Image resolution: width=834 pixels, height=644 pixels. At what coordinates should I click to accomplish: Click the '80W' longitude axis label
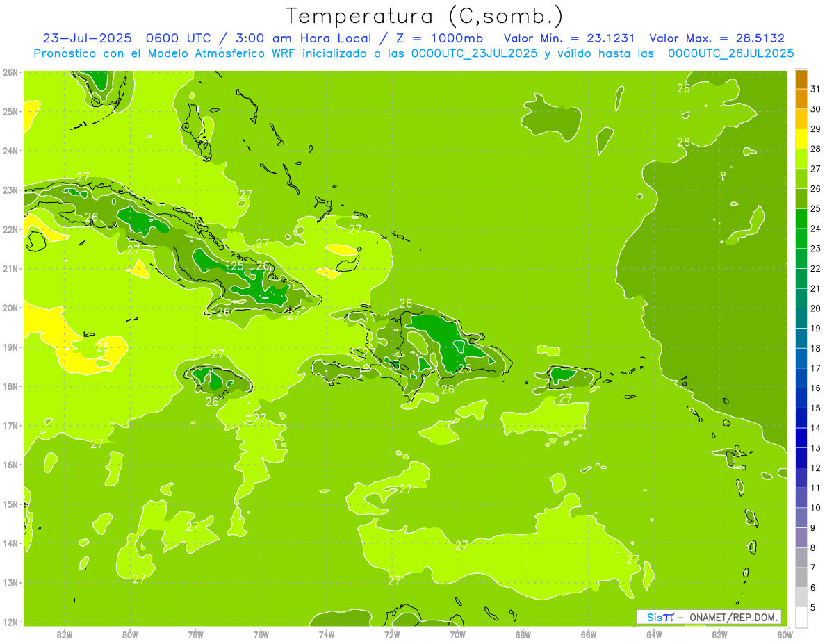[x=130, y=634]
